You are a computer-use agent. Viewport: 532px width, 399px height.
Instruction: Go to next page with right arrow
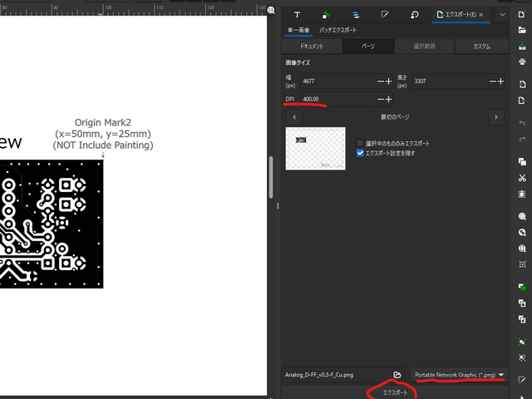coord(496,117)
